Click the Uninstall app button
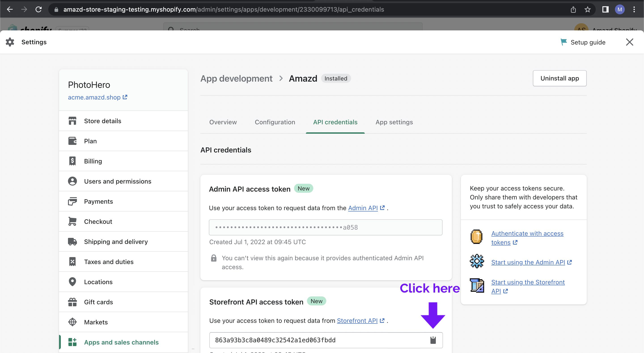The height and width of the screenshot is (353, 644). (559, 78)
